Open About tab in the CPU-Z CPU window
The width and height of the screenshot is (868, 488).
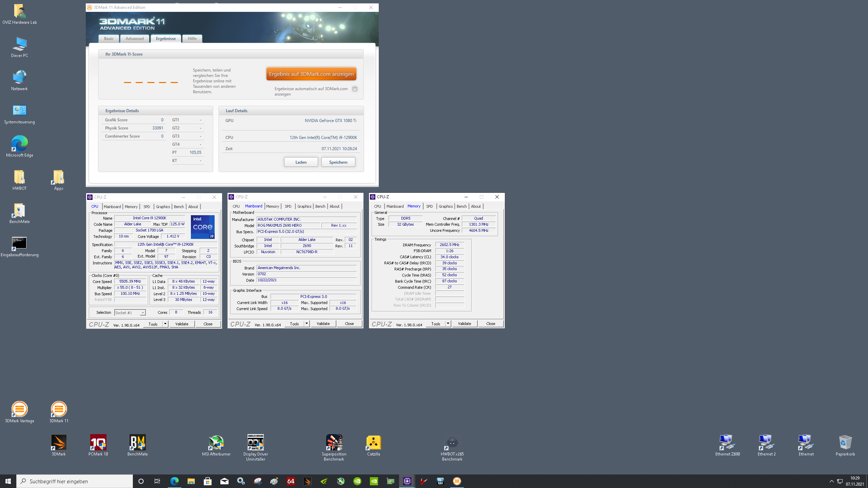click(193, 207)
